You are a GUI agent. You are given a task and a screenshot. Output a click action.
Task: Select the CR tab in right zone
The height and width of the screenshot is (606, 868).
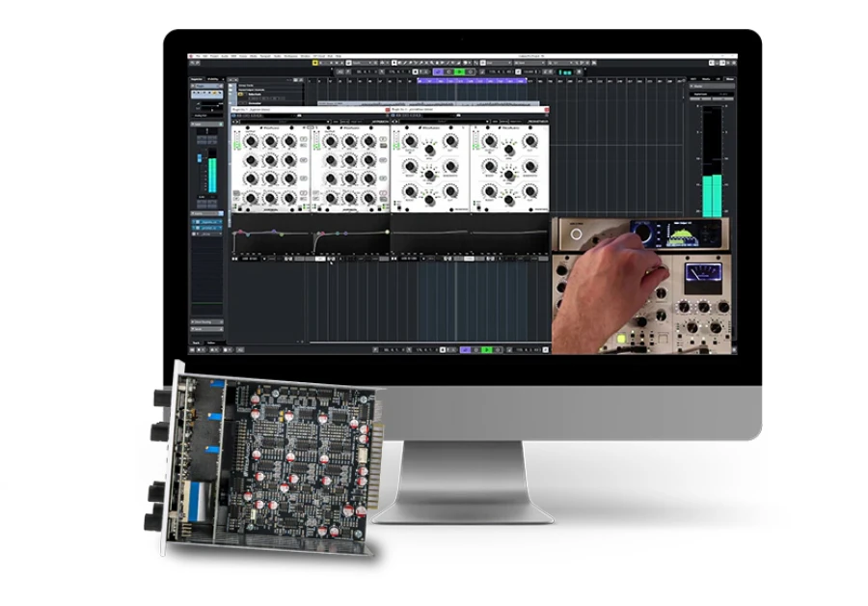pyautogui.click(x=719, y=79)
